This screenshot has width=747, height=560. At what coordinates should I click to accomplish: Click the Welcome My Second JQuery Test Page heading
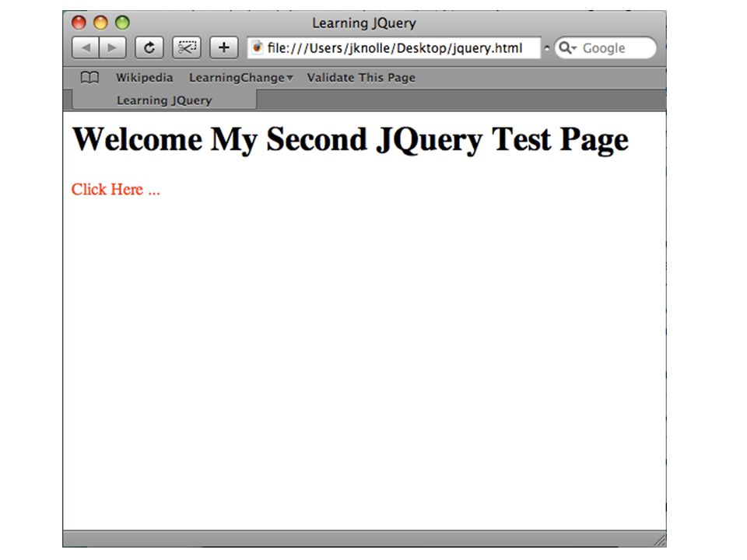(350, 139)
